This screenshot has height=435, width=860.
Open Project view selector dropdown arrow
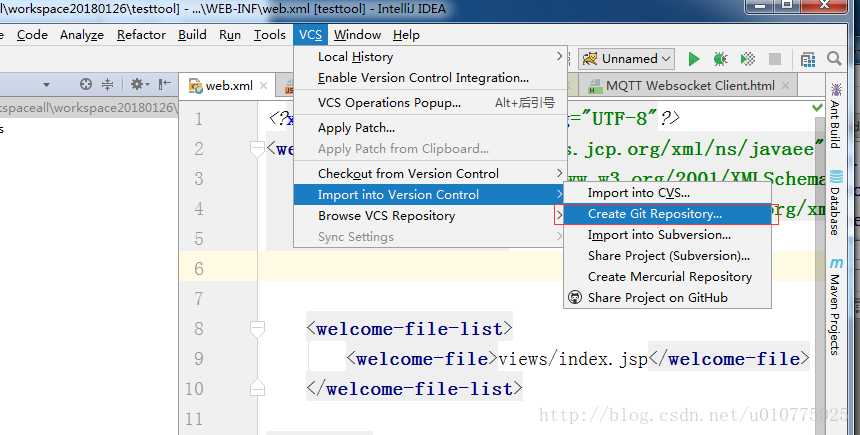click(46, 84)
